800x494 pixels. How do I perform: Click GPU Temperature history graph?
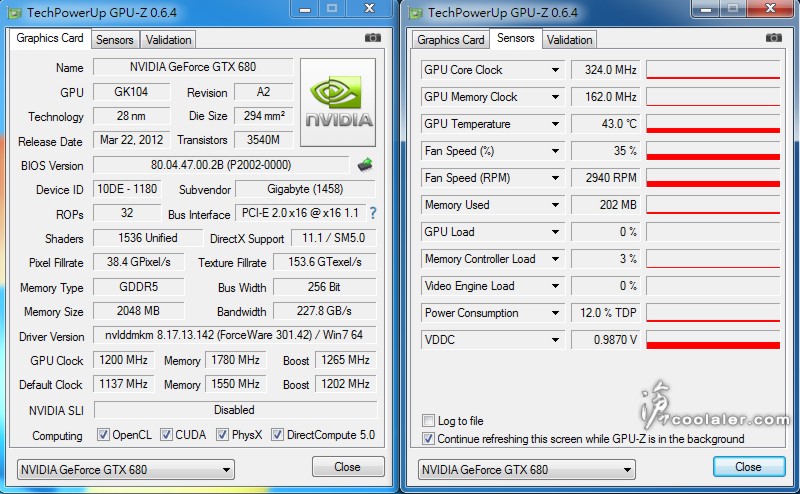point(713,124)
